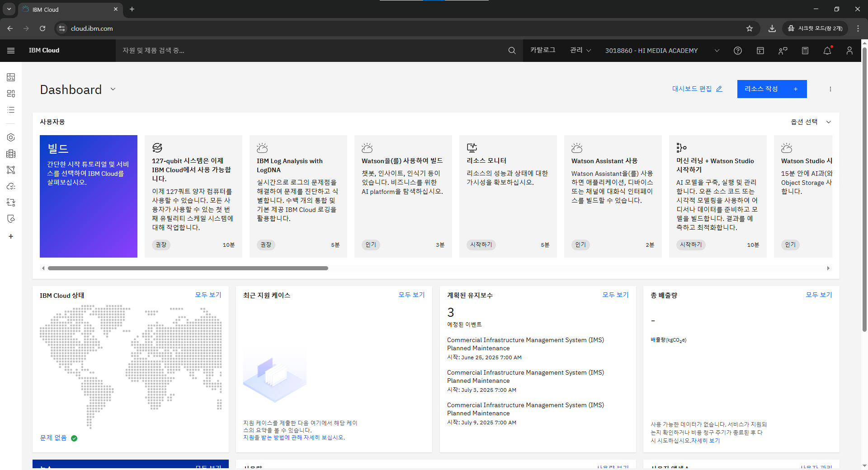Click the 문제 없음 status link
868x470 pixels.
coord(53,438)
